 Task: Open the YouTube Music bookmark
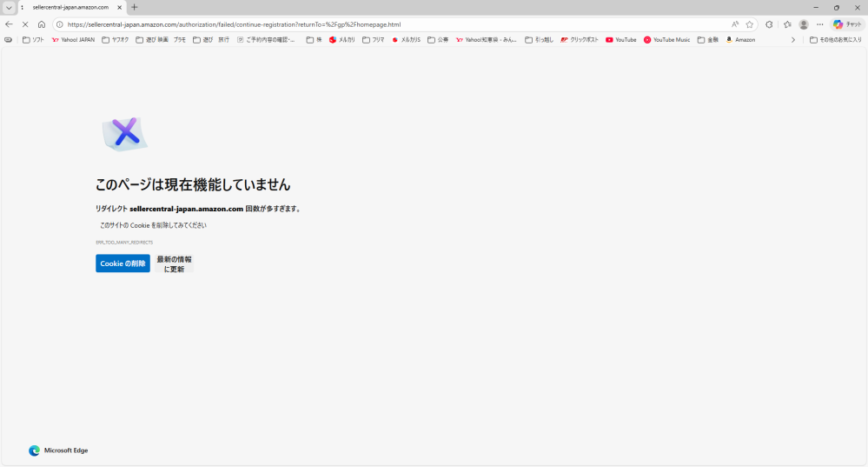pyautogui.click(x=667, y=40)
